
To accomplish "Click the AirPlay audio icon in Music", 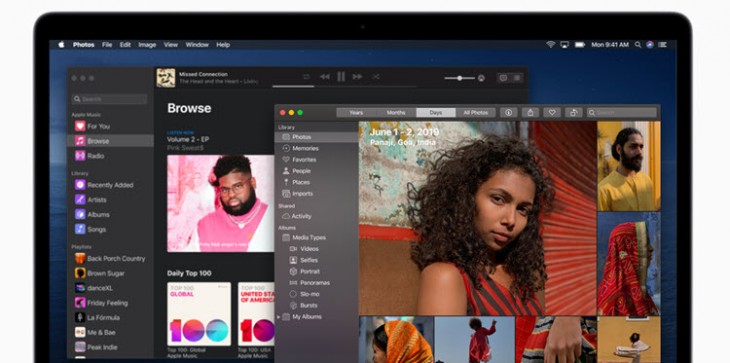I will pos(481,78).
